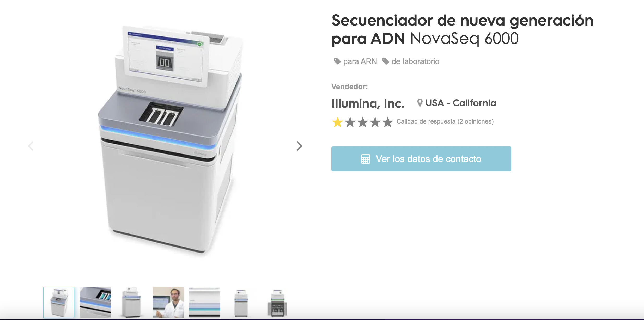Click Ver los datos de contacto button

[x=421, y=159]
